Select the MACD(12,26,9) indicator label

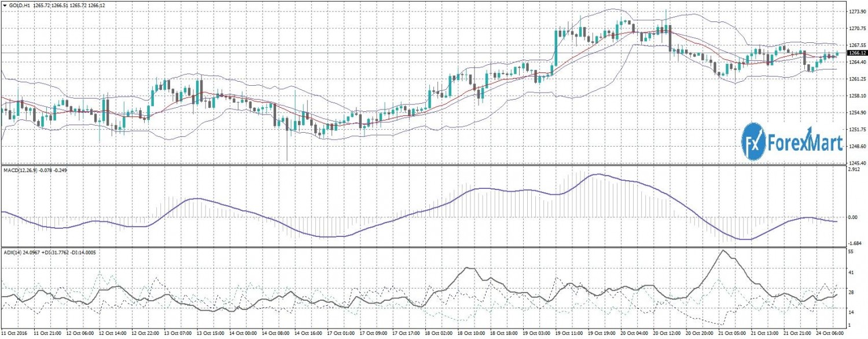(x=21, y=170)
